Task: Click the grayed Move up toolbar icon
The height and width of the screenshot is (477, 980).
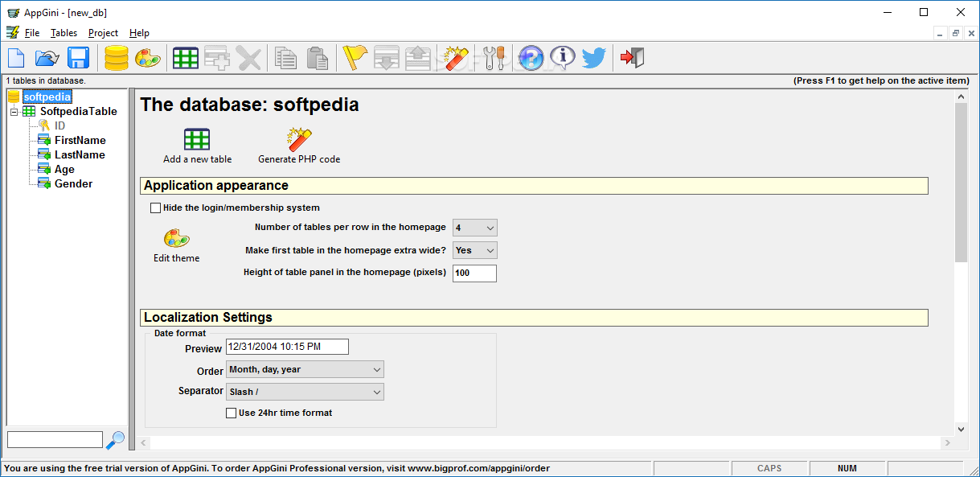Action: point(417,58)
